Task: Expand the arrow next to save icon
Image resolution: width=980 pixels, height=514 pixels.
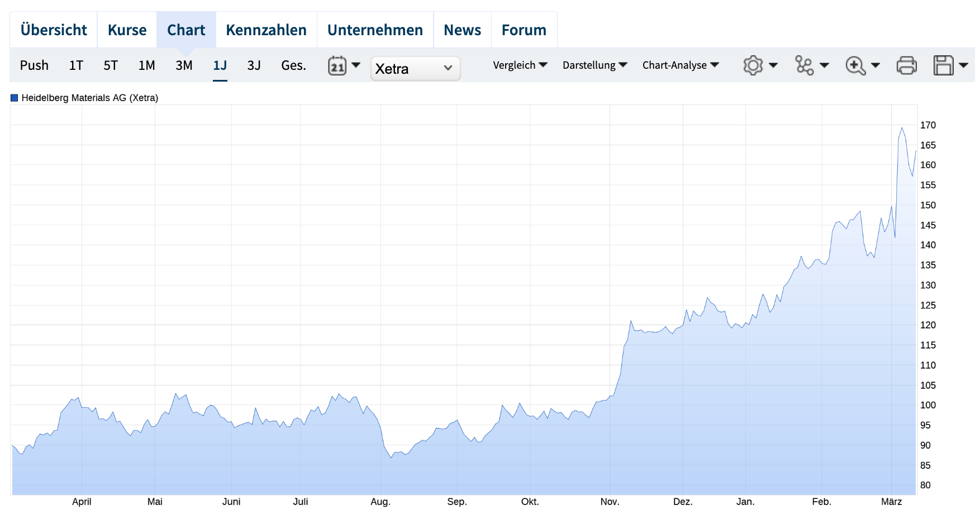Action: tap(963, 65)
